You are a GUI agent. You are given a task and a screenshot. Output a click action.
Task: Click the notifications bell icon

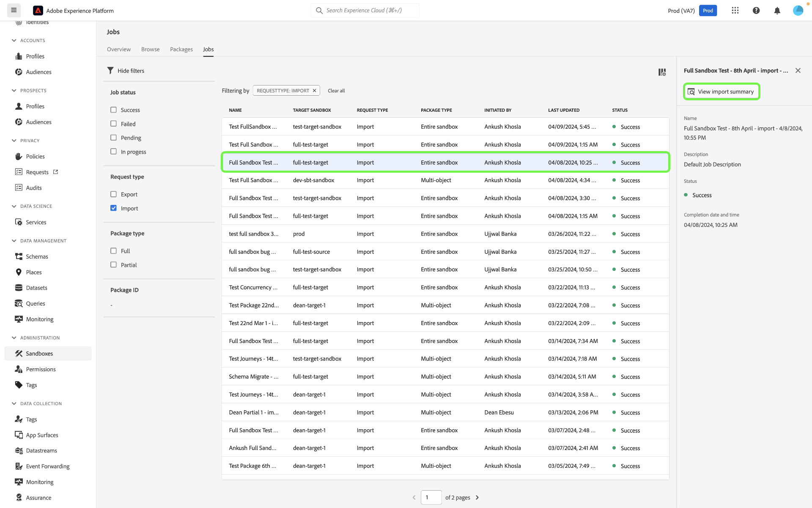coord(777,11)
